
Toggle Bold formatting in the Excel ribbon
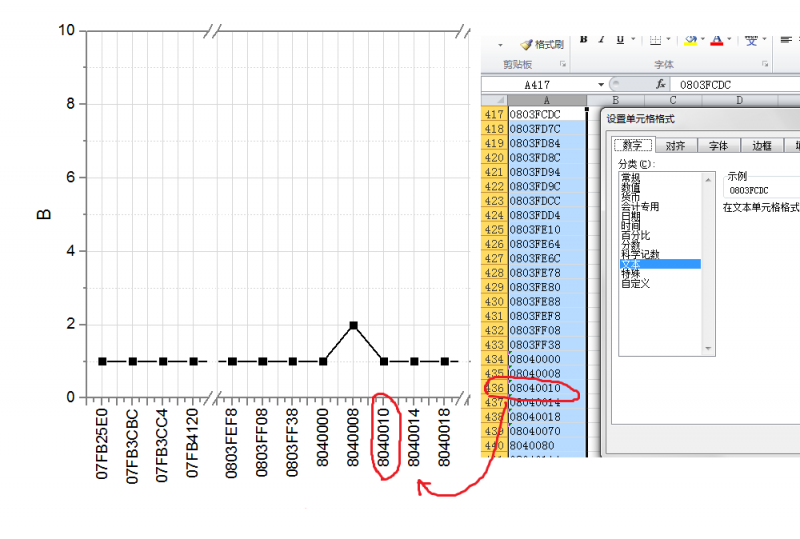point(584,39)
